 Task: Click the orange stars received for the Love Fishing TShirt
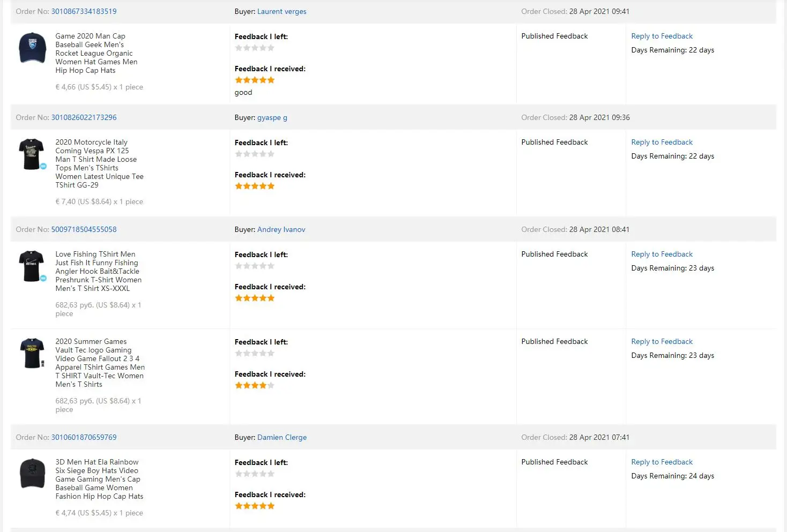(x=255, y=298)
